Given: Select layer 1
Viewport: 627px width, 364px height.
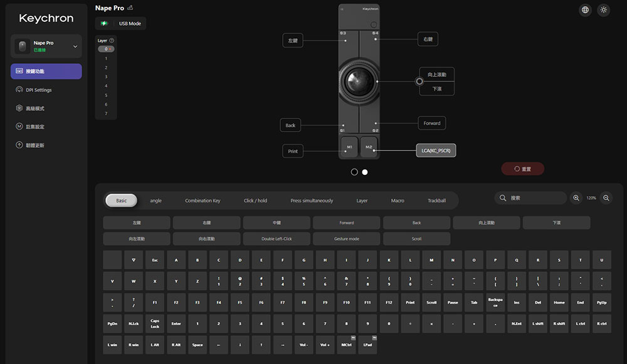Looking at the screenshot, I should pos(106,58).
